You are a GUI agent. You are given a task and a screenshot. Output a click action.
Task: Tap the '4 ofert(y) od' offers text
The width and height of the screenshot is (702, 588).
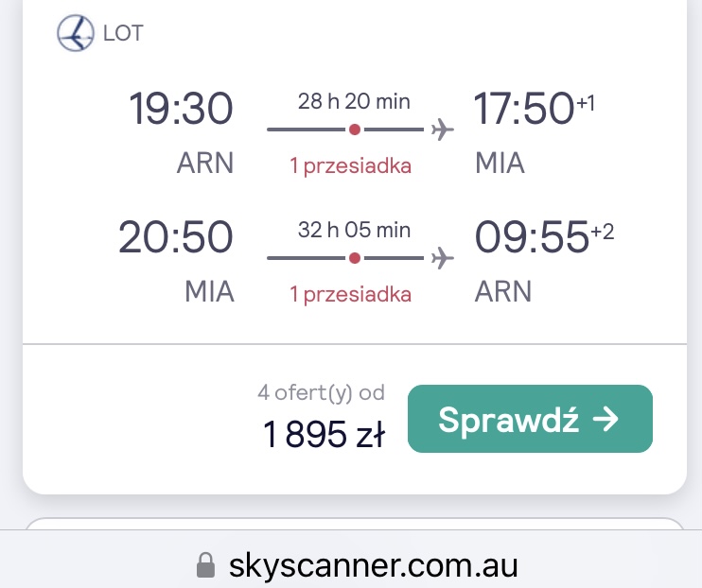pos(321,393)
